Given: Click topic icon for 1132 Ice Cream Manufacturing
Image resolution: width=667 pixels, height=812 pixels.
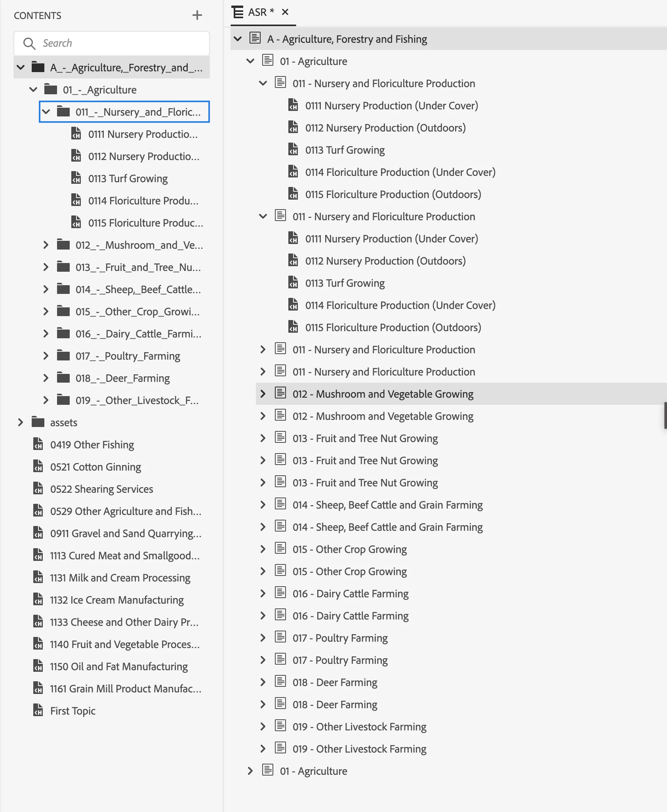Looking at the screenshot, I should pyautogui.click(x=38, y=599).
